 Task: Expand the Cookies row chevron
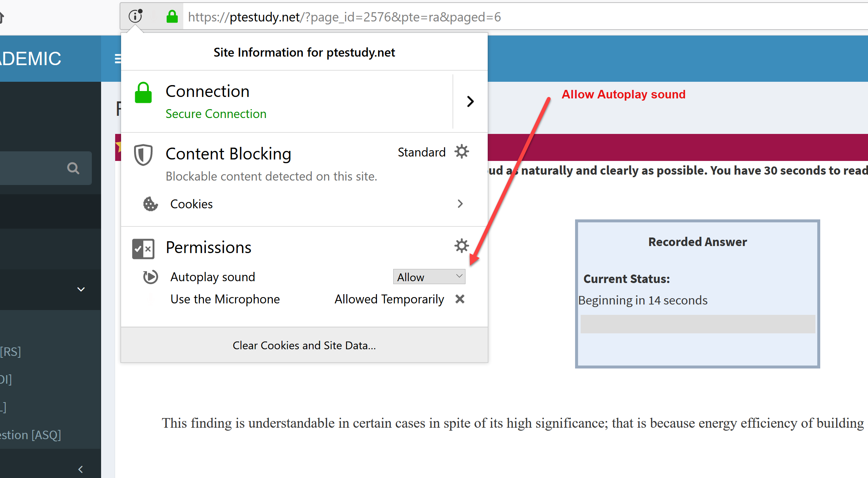coord(460,204)
